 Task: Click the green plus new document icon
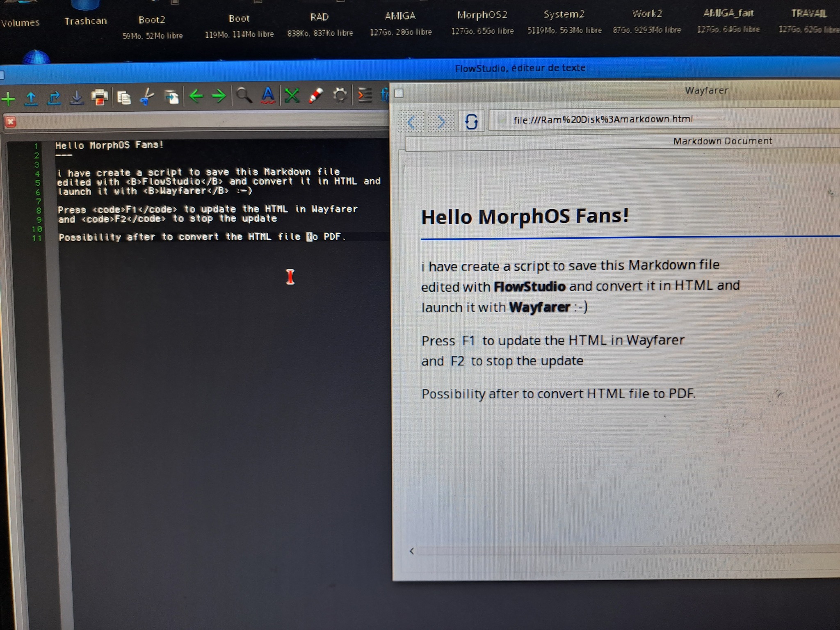(x=9, y=99)
